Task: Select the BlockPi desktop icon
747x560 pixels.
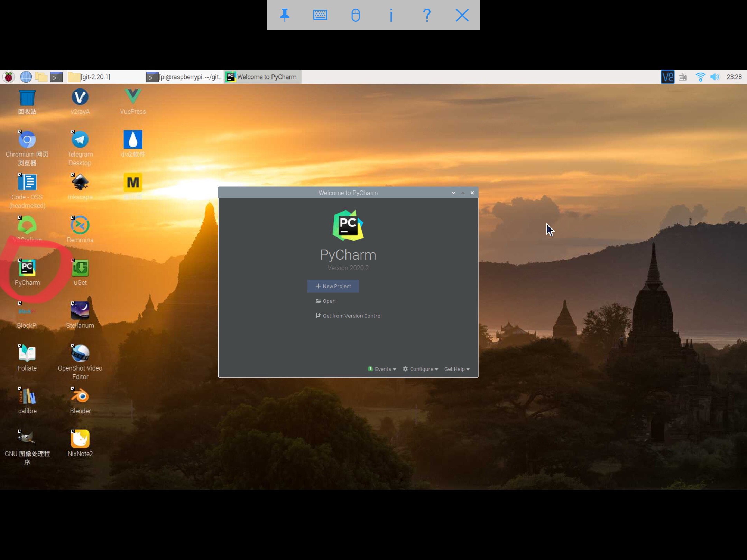Action: 27,315
